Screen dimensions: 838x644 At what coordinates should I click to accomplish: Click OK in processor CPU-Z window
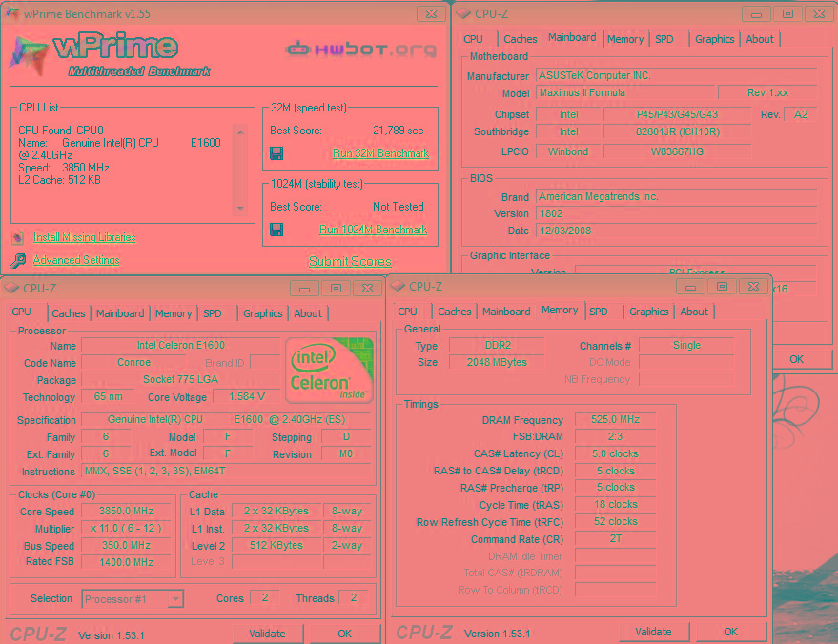[345, 634]
